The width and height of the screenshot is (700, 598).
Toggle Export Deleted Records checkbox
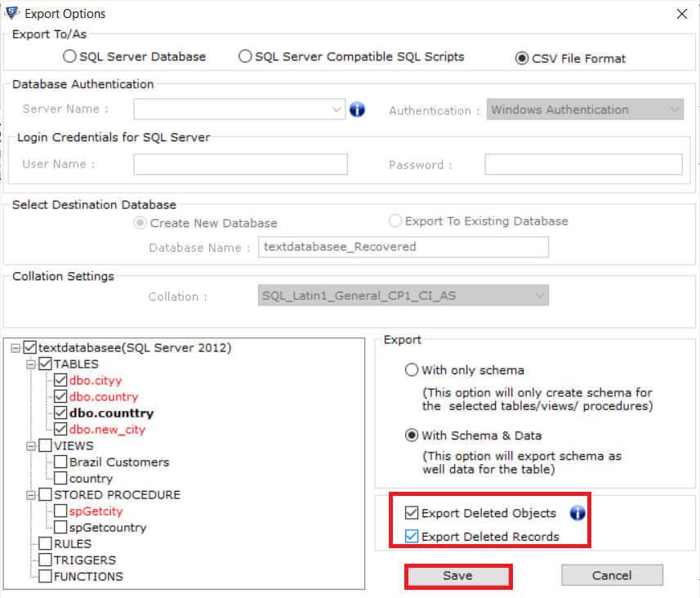[411, 536]
